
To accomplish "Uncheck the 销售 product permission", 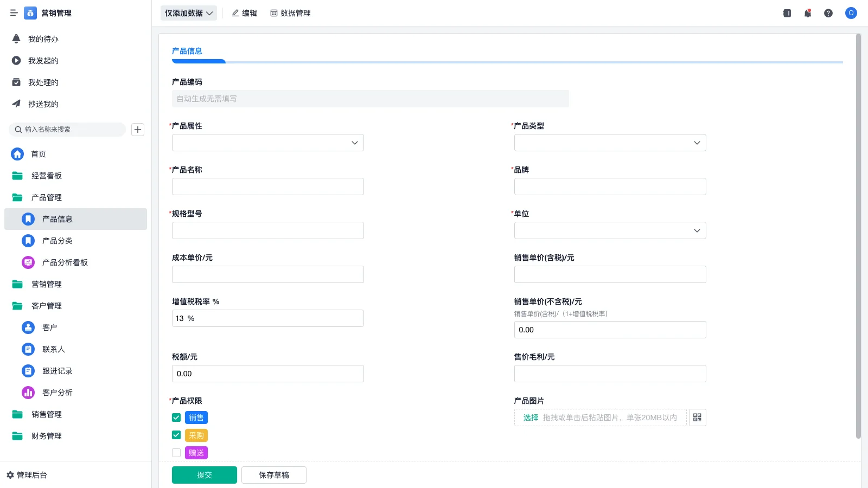I will pyautogui.click(x=176, y=418).
